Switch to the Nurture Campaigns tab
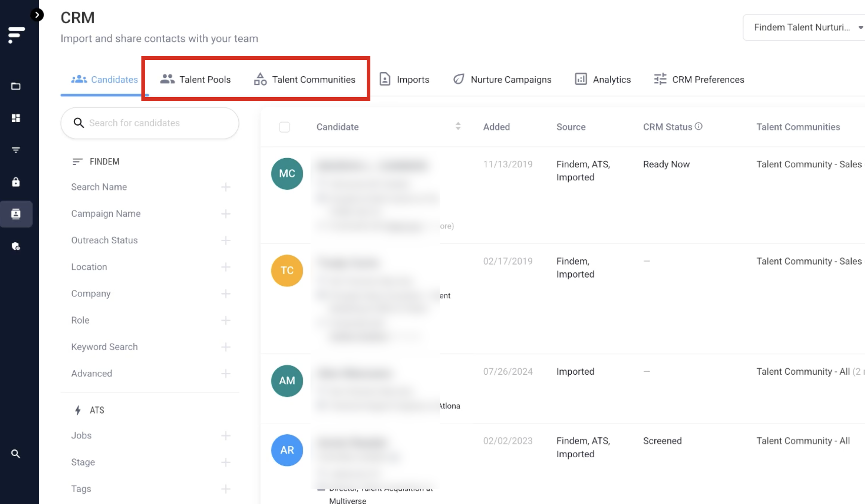865x504 pixels. (x=502, y=79)
